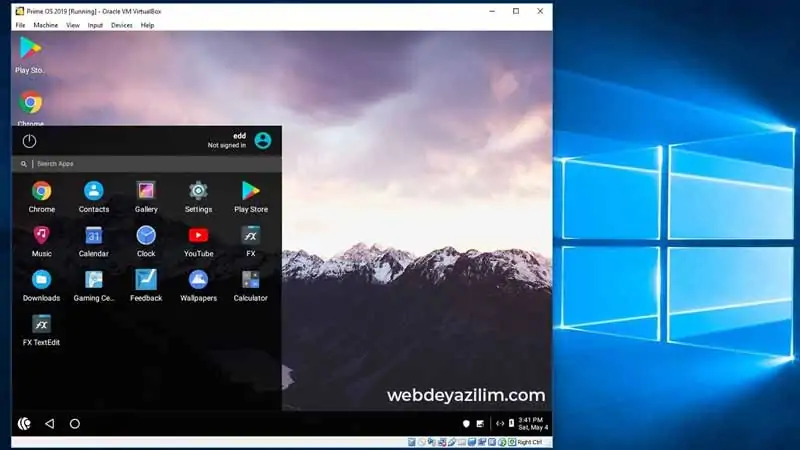Click the Not signed in account label
The image size is (800, 450).
pos(227,145)
